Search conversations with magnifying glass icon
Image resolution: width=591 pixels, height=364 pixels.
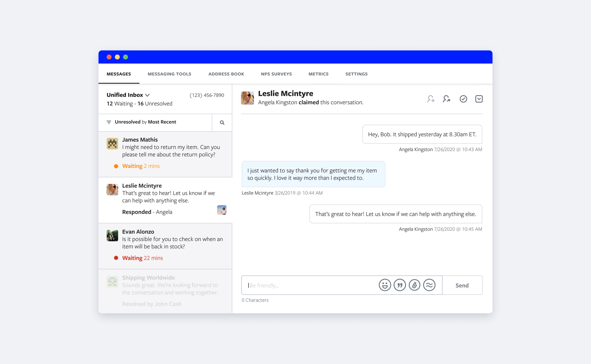(x=222, y=123)
